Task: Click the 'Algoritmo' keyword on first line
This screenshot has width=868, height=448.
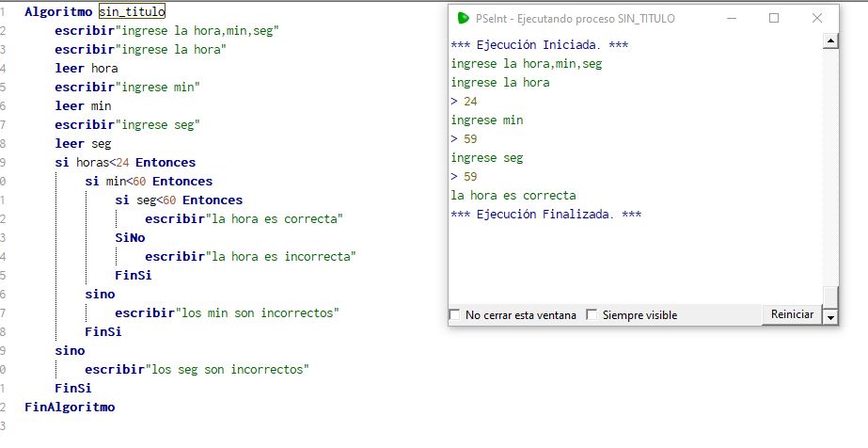Action: 58,11
